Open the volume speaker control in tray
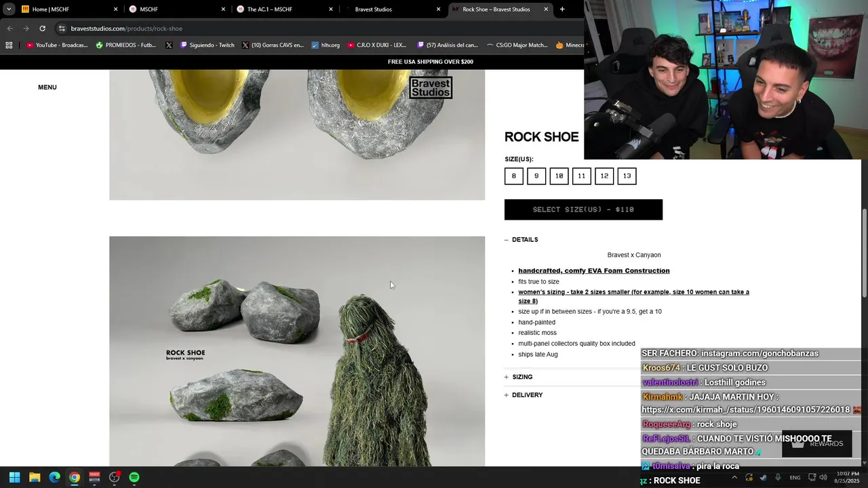 tap(823, 477)
